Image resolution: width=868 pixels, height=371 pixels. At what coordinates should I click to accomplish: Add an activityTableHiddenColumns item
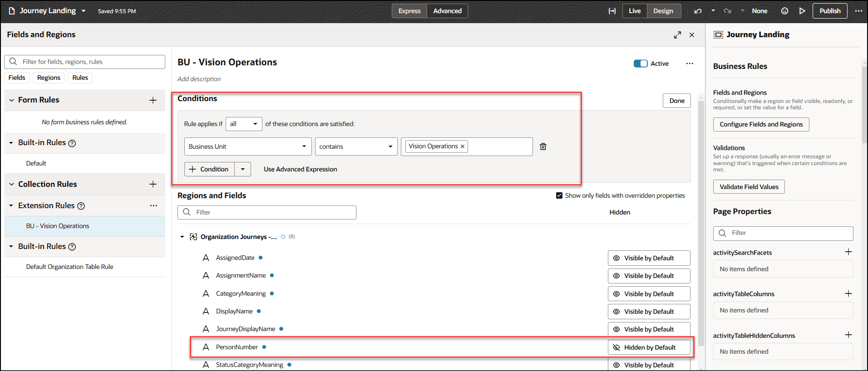(848, 335)
